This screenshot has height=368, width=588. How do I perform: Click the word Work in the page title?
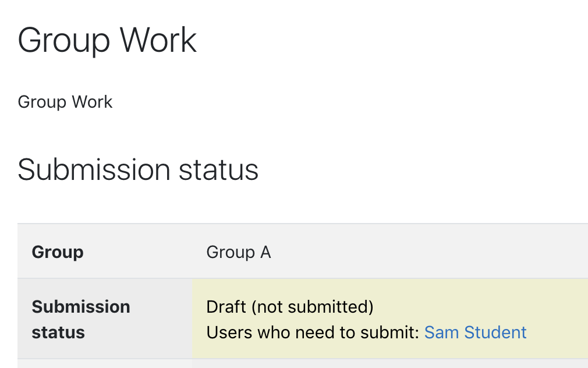(158, 40)
